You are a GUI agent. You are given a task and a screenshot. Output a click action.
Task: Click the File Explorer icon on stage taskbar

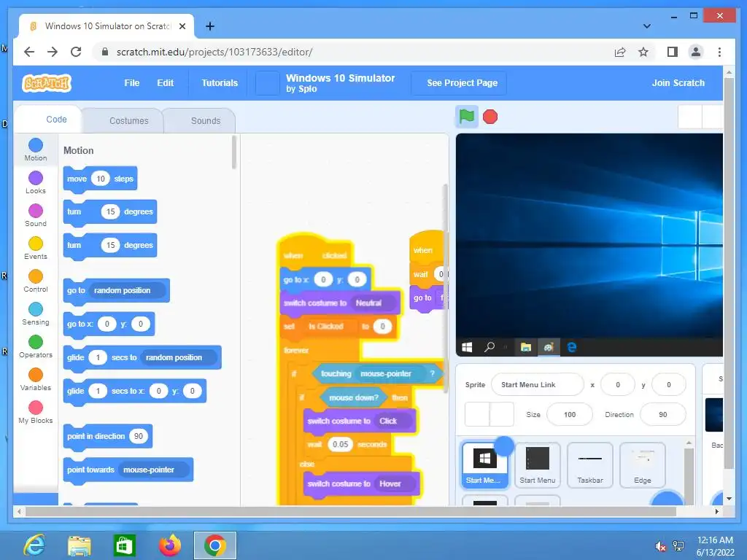click(x=525, y=347)
